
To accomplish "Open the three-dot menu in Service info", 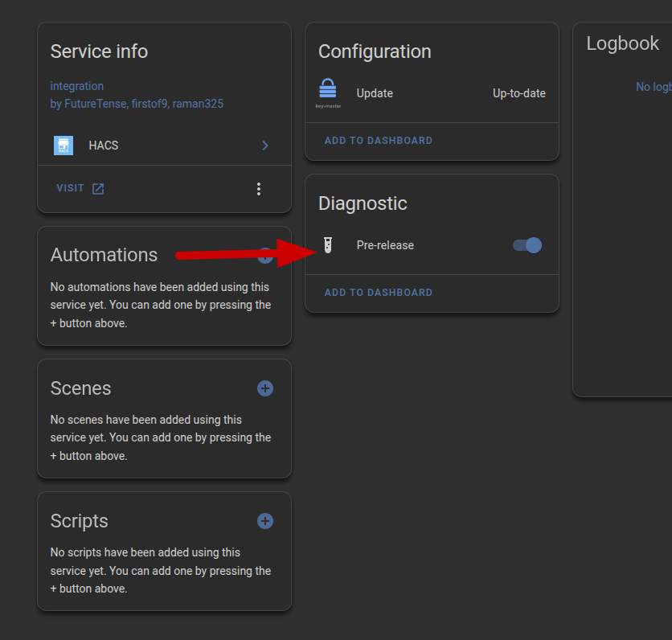I will click(x=259, y=189).
